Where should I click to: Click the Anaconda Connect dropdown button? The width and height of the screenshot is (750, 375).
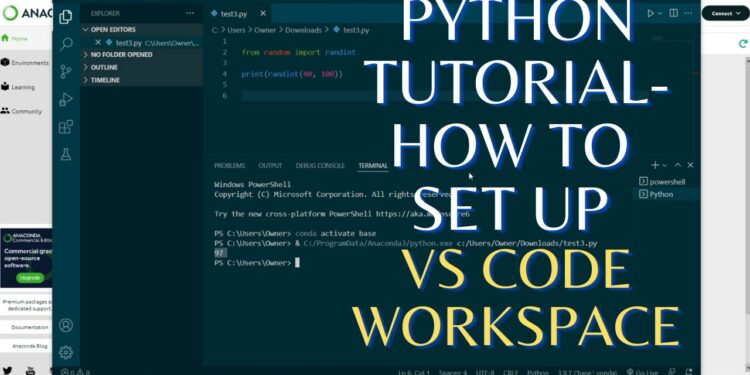click(x=725, y=13)
